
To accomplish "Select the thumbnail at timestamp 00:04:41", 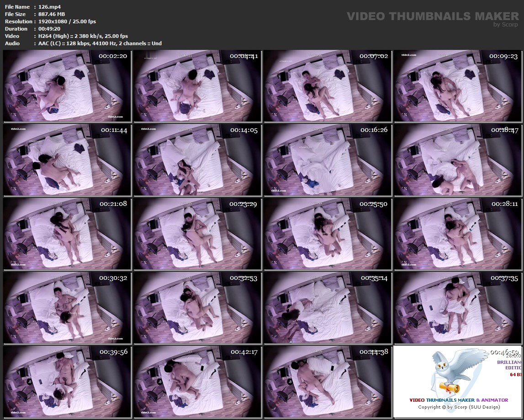I will tap(197, 86).
